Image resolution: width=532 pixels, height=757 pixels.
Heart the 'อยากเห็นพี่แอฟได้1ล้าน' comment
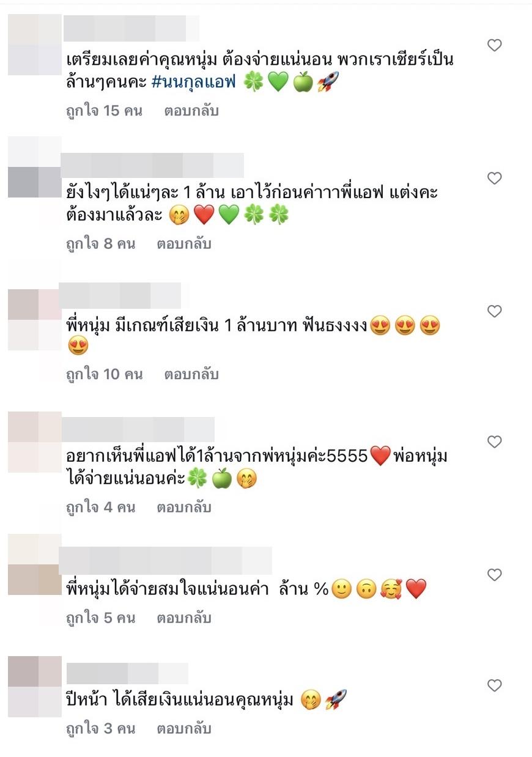click(x=495, y=442)
